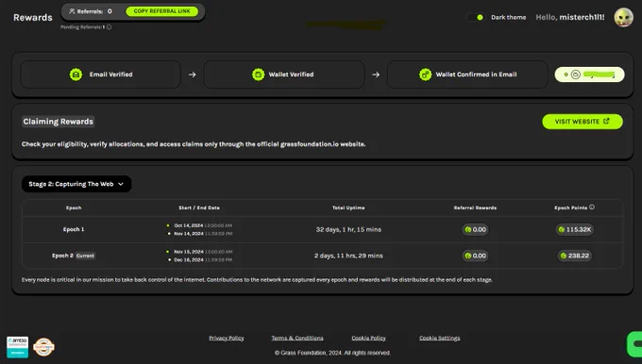Open the Visit Website button
The height and width of the screenshot is (364, 642).
point(583,122)
